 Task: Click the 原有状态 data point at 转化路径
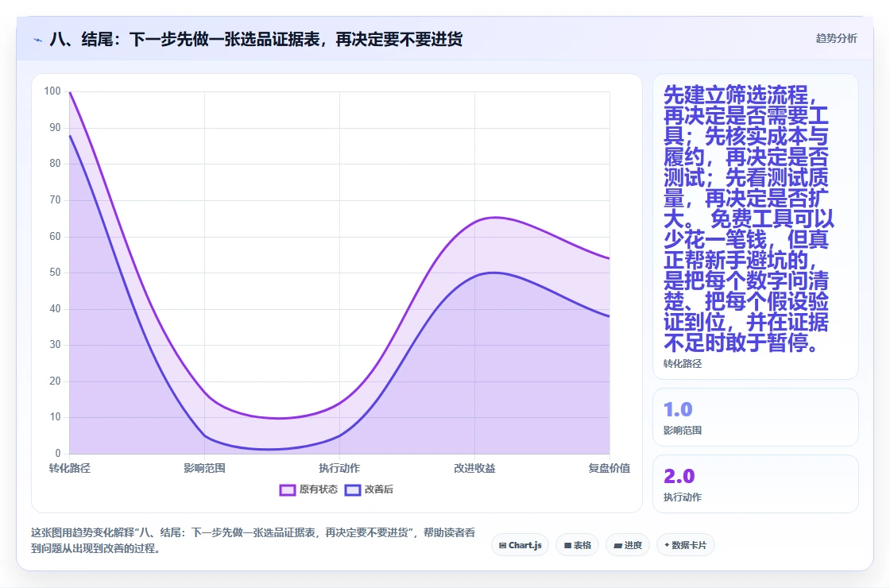70,91
